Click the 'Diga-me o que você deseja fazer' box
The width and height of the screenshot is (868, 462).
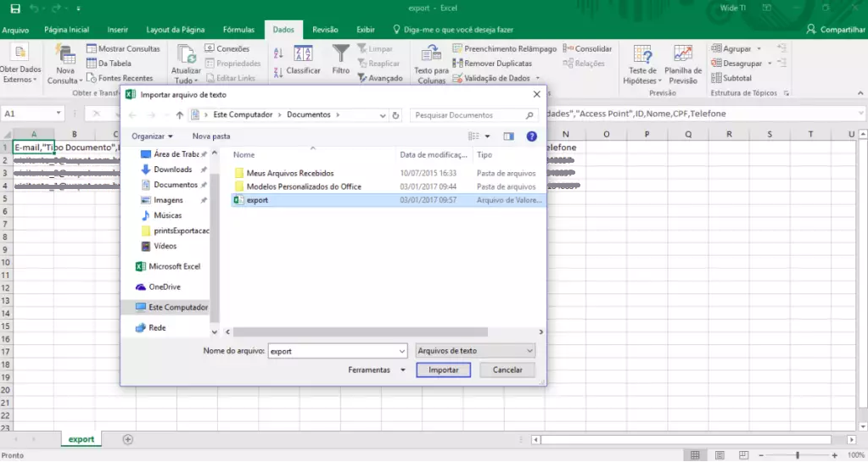[x=453, y=30]
